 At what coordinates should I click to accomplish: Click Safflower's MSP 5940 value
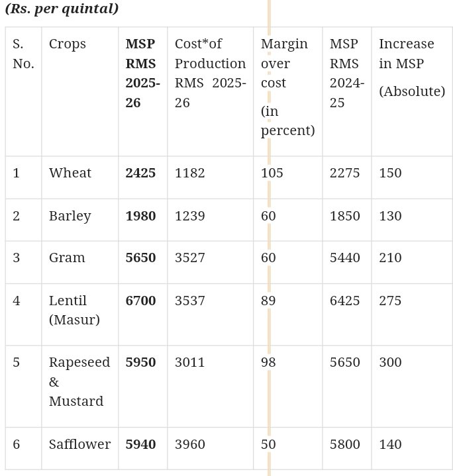click(x=140, y=444)
